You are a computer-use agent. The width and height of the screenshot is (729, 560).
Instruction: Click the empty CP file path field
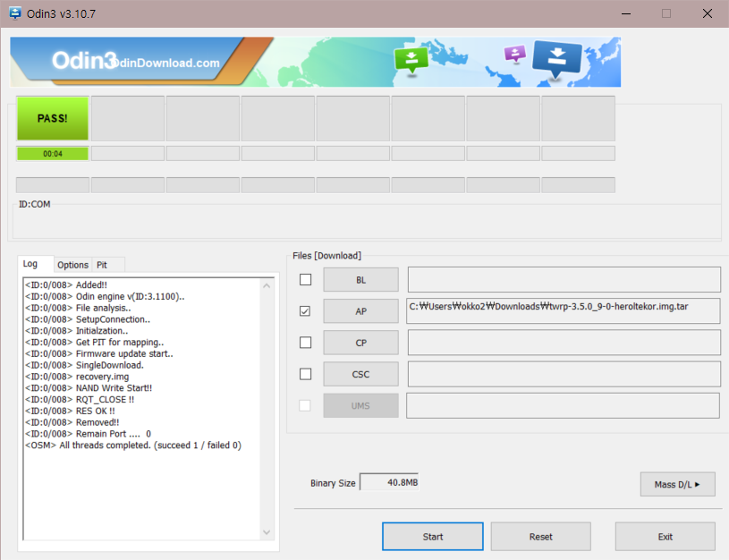(x=564, y=343)
